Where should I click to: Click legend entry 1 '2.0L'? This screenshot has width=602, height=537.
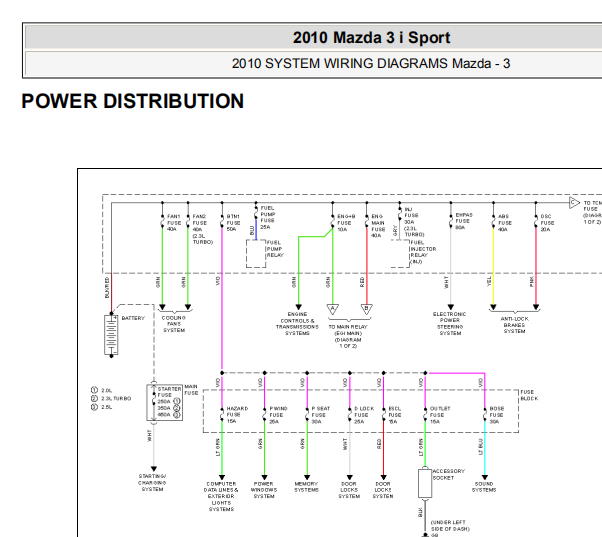point(101,390)
